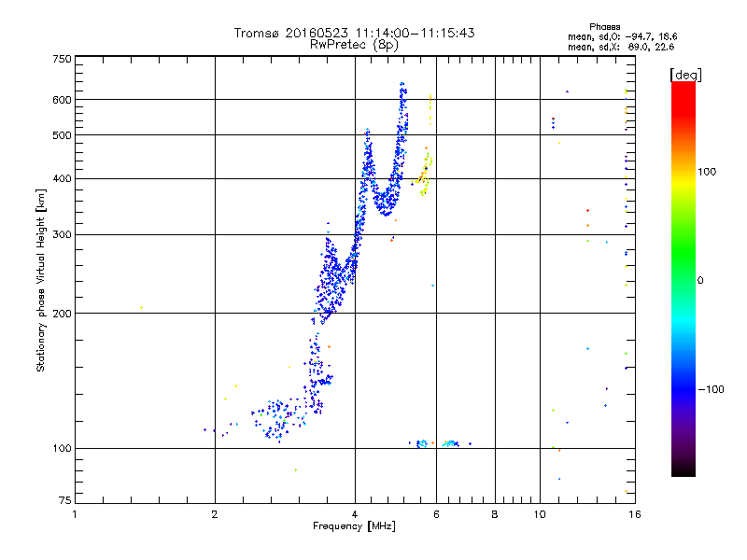Click the x-axis '6' tick label
Screen dimensions: 747x560
tap(436, 514)
